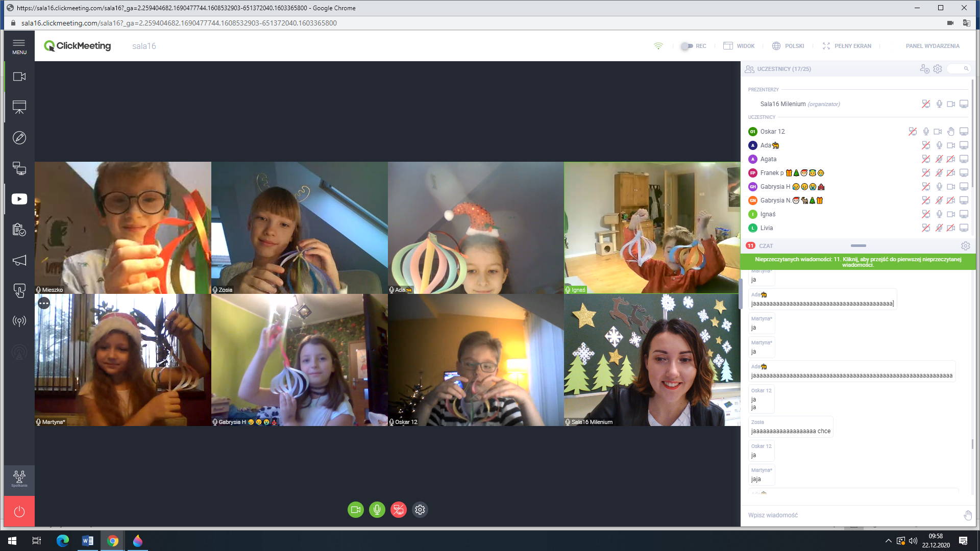Open the POLSKI language dropdown
This screenshot has height=551, width=980.
[788, 46]
